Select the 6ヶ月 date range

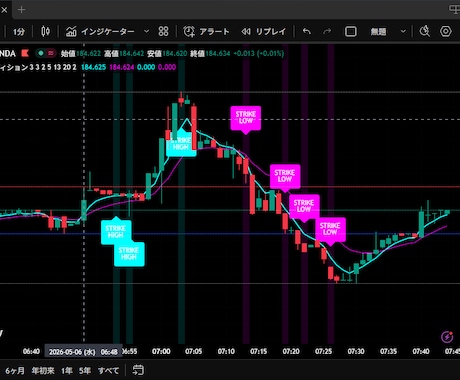15,370
